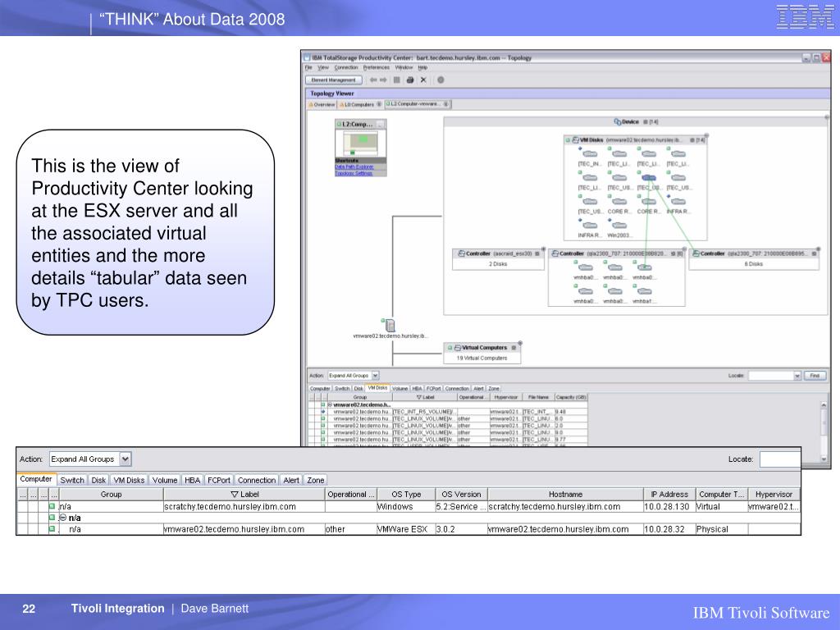Click the Element Management button
The image size is (840, 630).
[334, 80]
